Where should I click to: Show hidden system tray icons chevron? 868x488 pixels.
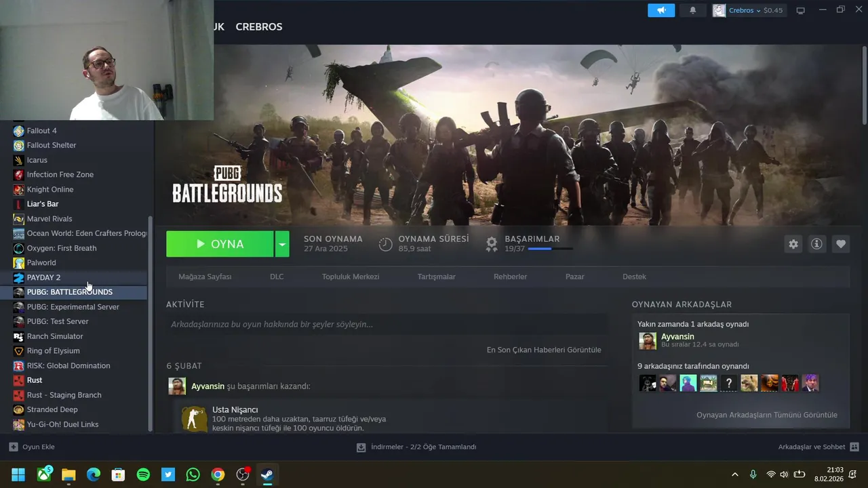click(734, 474)
